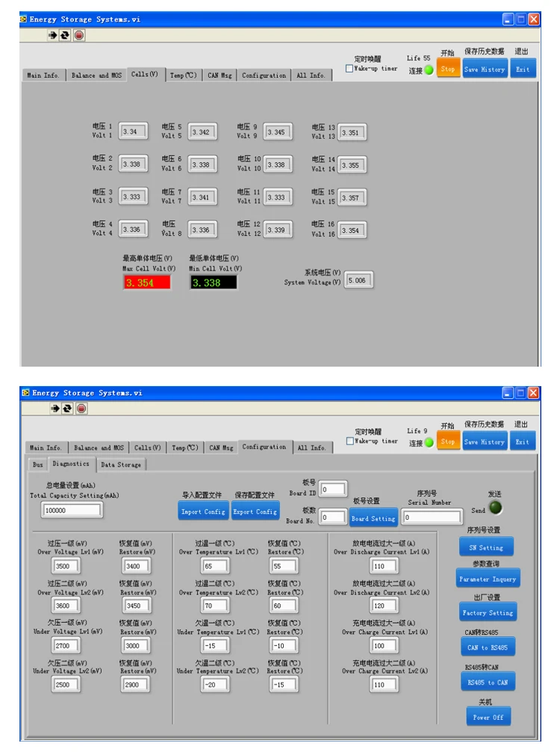The height and width of the screenshot is (752, 560).
Task: Click the red Max Cell Volt indicator
Action: tap(147, 282)
